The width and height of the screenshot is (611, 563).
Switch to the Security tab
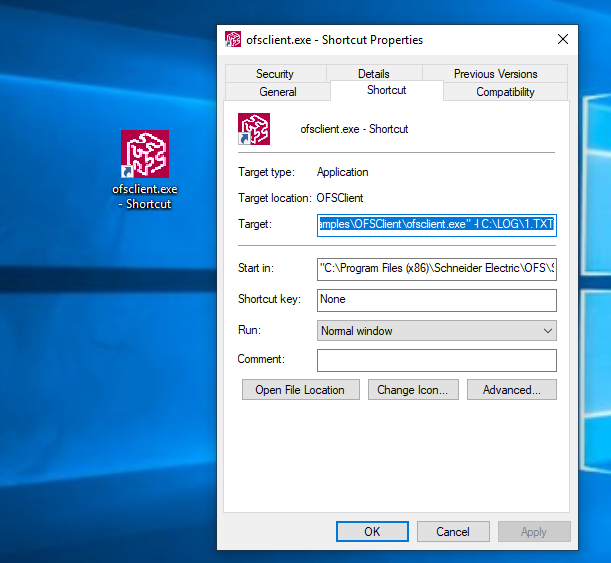click(x=275, y=74)
